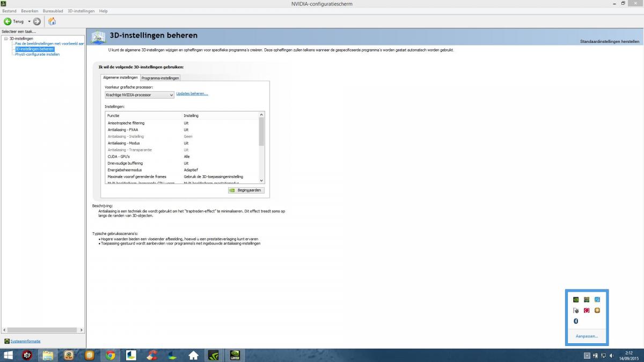Select PhysX-configuratie instellen

[37, 54]
